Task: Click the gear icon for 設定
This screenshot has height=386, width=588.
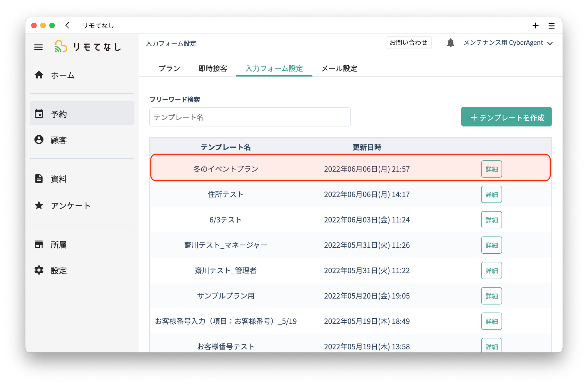Action: click(39, 270)
